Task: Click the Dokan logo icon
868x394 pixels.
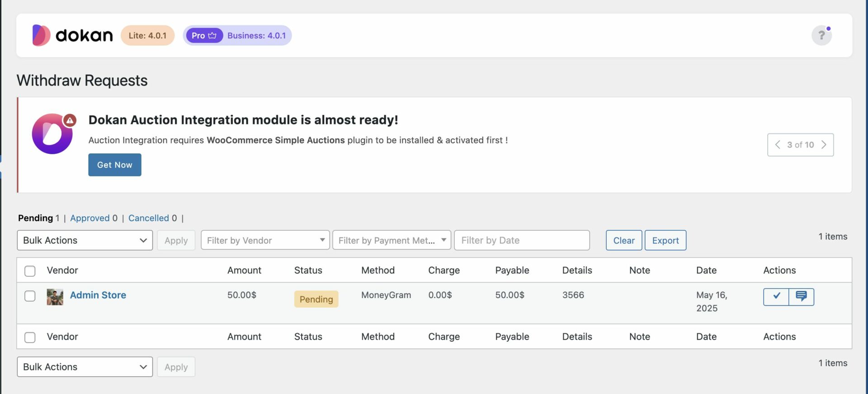Action: (41, 35)
